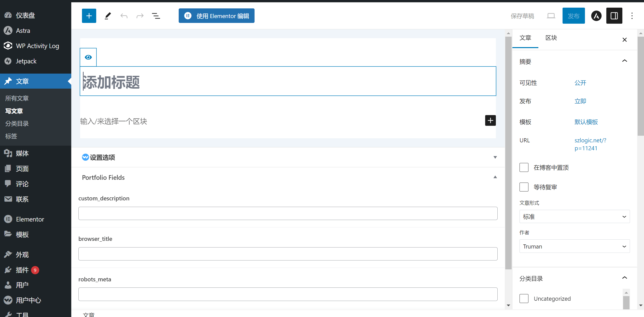Image resolution: width=644 pixels, height=317 pixels.
Task: Click the blue block inserter plus button
Action: [89, 16]
